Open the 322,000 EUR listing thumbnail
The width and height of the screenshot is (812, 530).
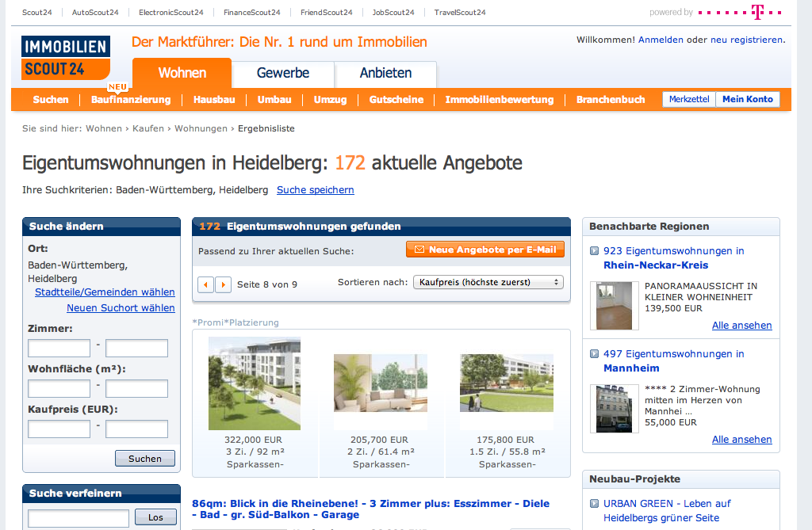pos(255,383)
